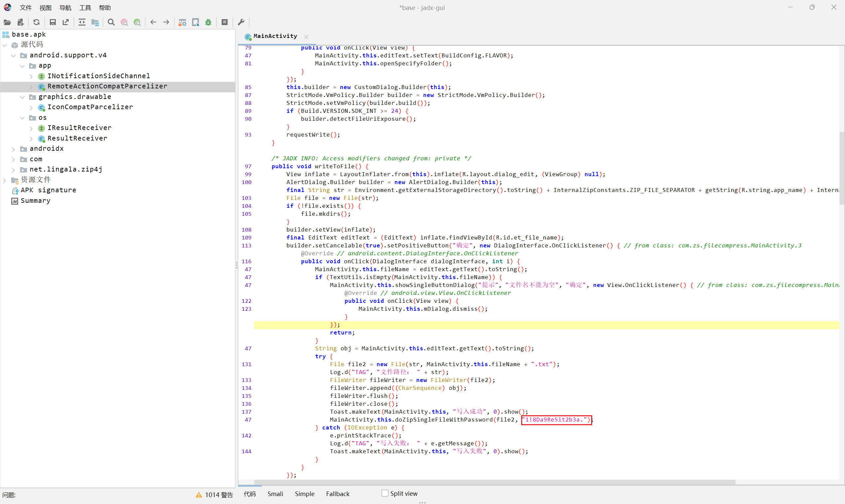Toggle deobfuscation icon with lock and gear
The width and height of the screenshot is (845, 504).
(183, 22)
